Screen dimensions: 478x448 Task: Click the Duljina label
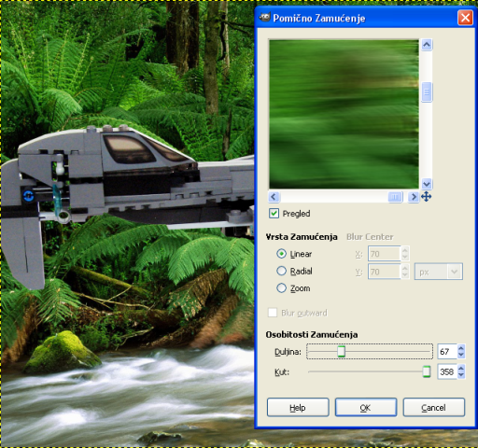pos(288,352)
